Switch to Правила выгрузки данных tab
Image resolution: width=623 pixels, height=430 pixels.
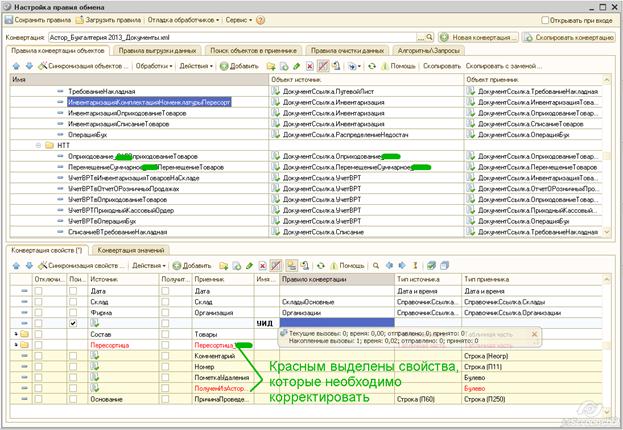coord(157,50)
